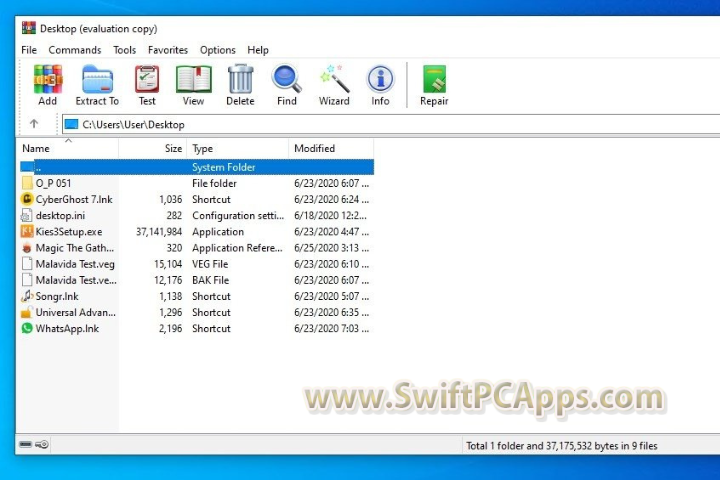Open the Tools menu
Screen dimensions: 720x480
click(x=124, y=50)
